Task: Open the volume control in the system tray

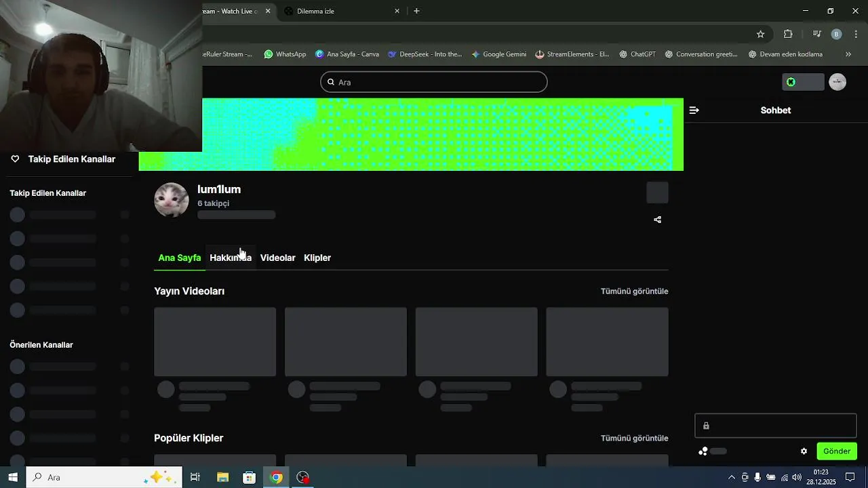Action: 797,477
